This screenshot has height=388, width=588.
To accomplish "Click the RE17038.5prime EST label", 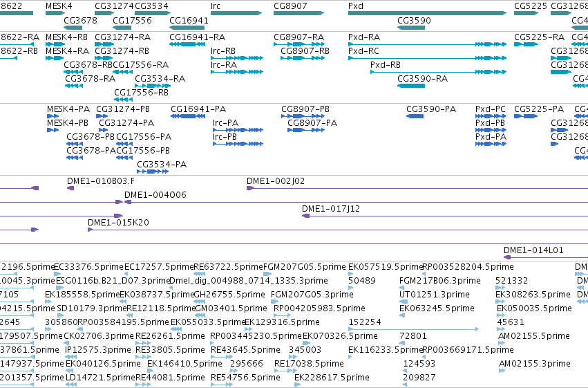I will (x=309, y=364).
